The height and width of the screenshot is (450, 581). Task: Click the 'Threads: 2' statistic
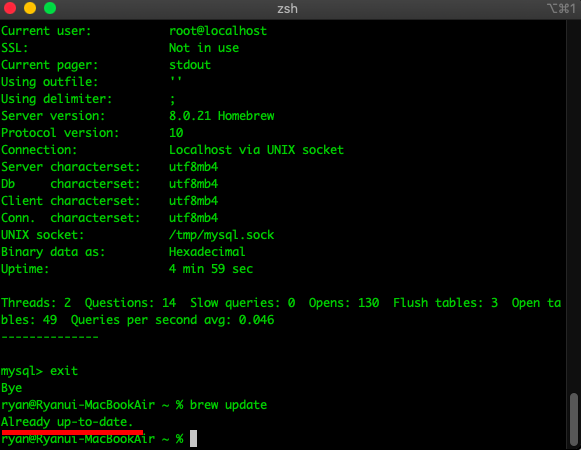coord(36,303)
